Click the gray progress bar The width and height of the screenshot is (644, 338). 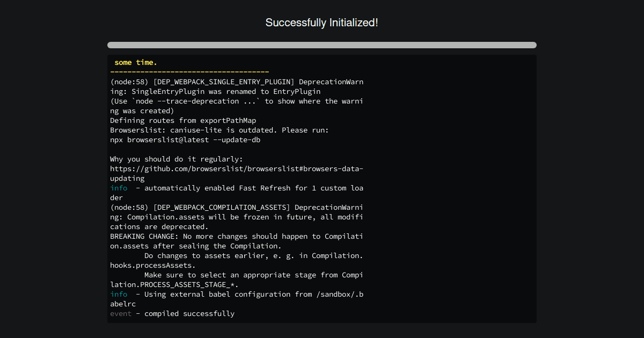pyautogui.click(x=321, y=45)
